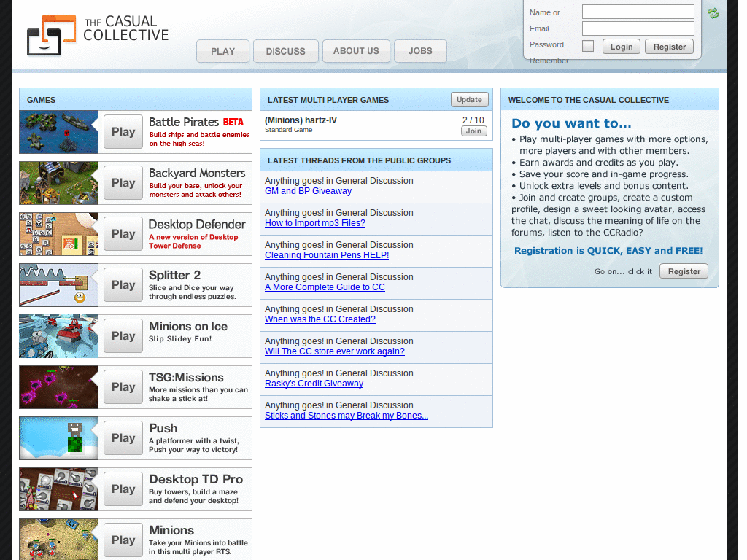Toggle the Remember me checkbox

coord(588,46)
